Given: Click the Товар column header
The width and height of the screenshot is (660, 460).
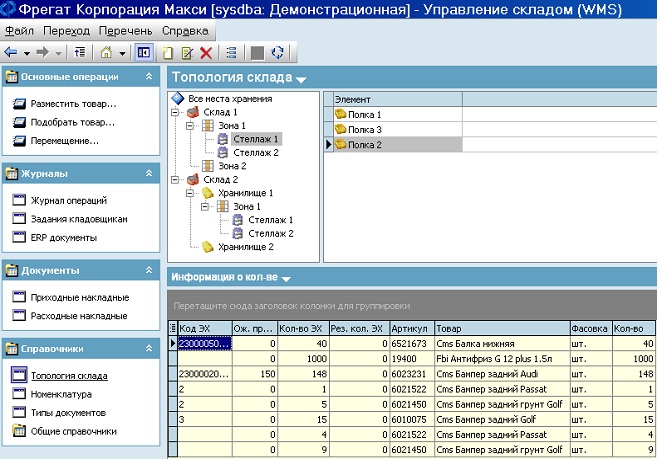Looking at the screenshot, I should 502,328.
